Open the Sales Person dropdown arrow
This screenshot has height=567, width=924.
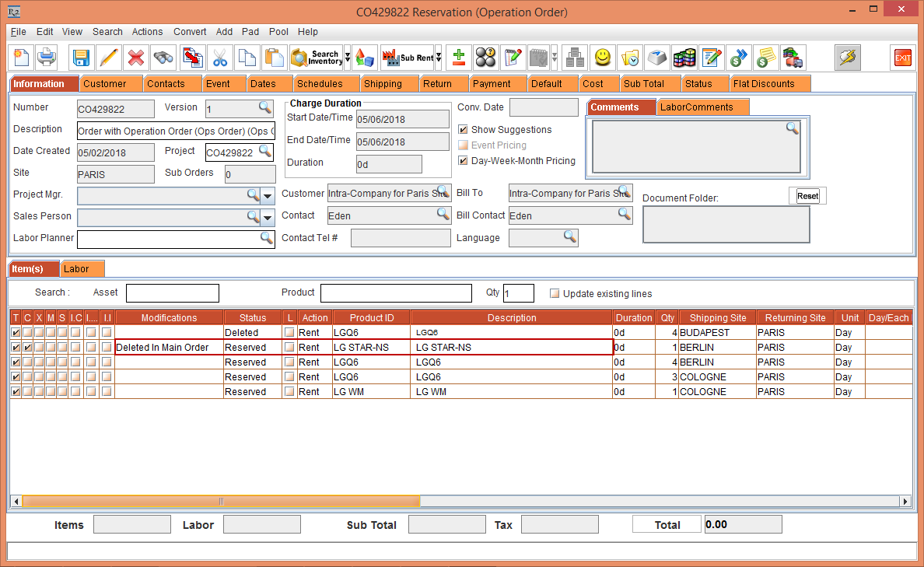pos(267,216)
